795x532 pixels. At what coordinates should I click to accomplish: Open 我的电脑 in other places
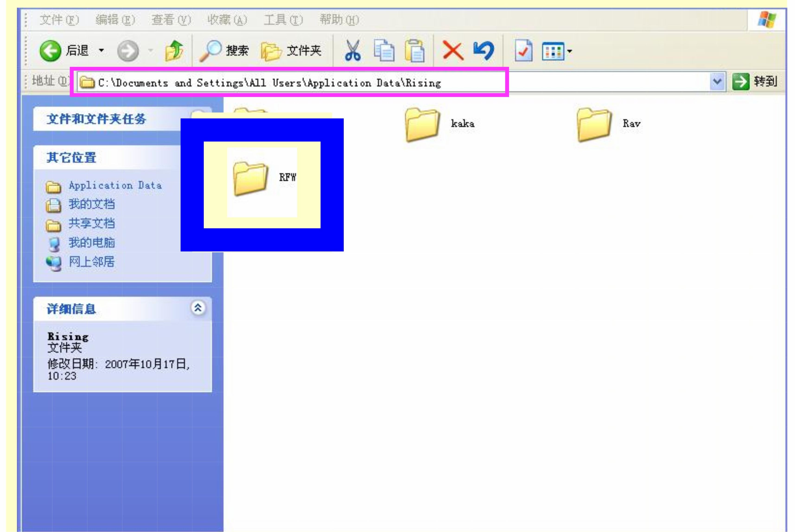point(91,243)
